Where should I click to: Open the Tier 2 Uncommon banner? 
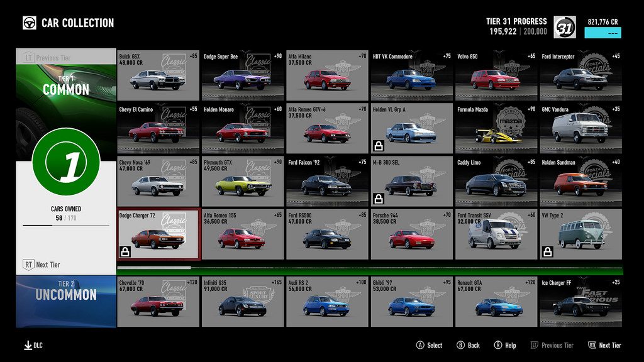pyautogui.click(x=66, y=302)
